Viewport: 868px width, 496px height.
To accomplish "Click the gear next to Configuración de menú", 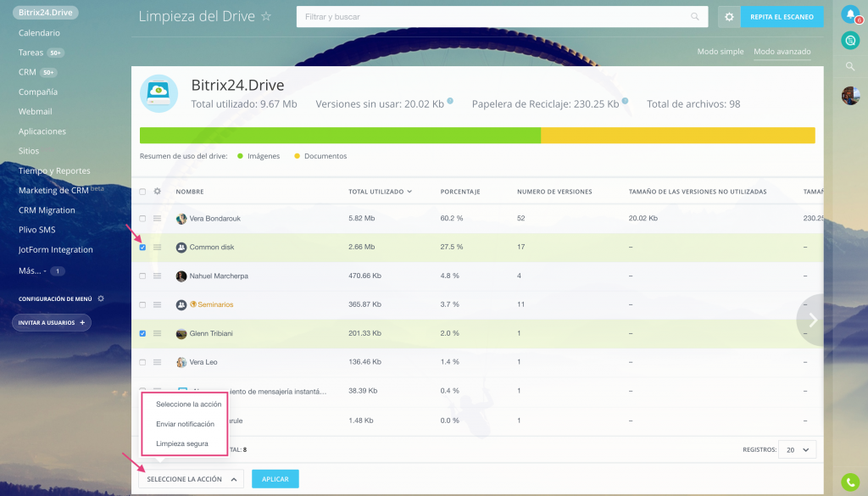I will [x=101, y=298].
